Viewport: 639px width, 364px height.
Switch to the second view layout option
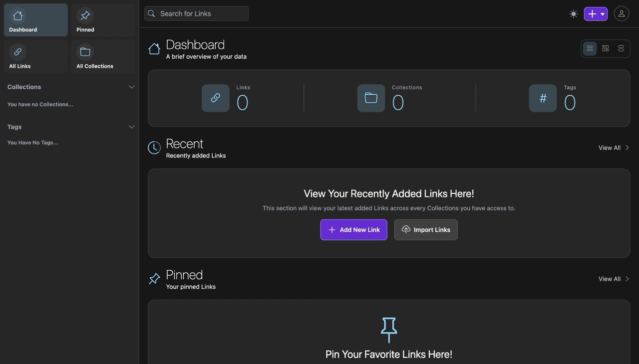point(605,48)
